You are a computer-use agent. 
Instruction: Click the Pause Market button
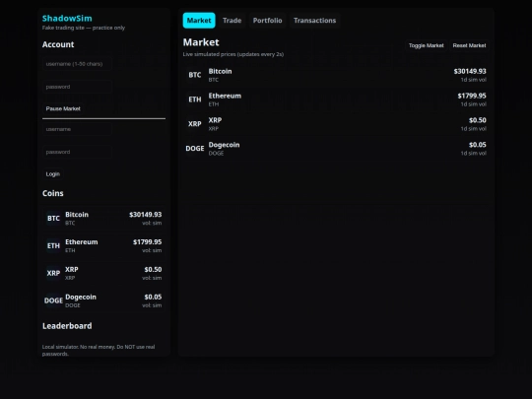click(63, 108)
